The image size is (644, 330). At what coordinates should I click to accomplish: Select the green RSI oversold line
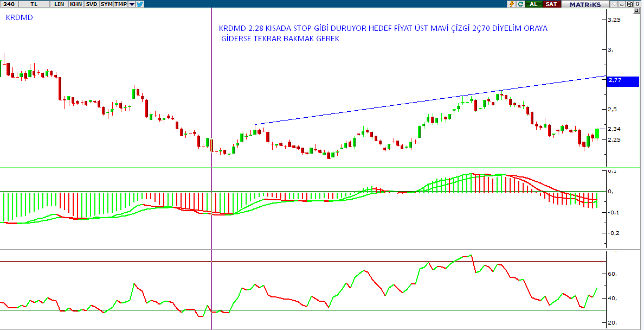pos(303,310)
